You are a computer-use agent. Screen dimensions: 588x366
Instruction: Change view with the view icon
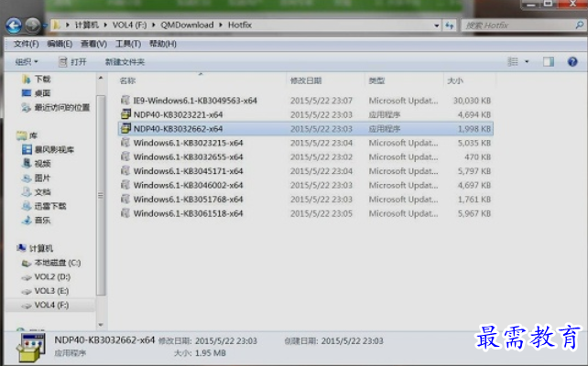coord(513,61)
